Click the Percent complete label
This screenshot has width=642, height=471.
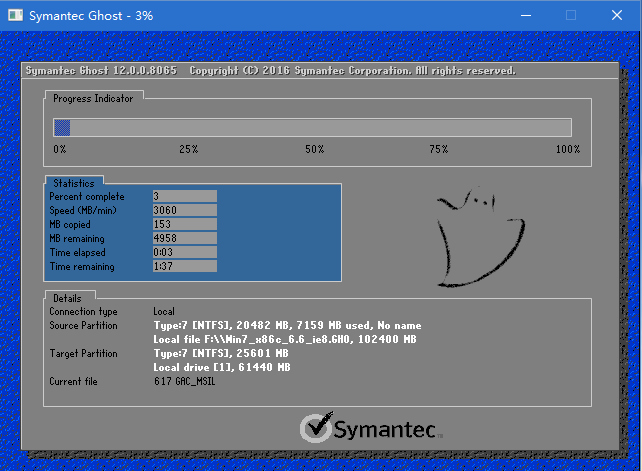click(x=87, y=197)
